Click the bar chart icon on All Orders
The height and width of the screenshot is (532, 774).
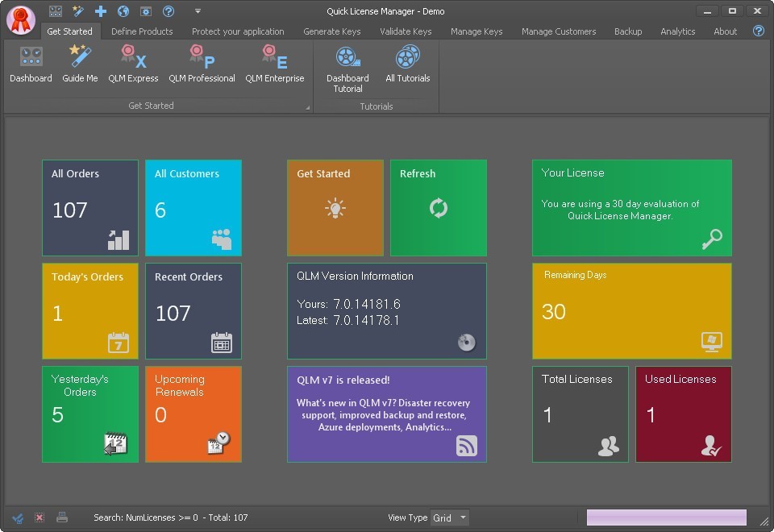[x=119, y=240]
